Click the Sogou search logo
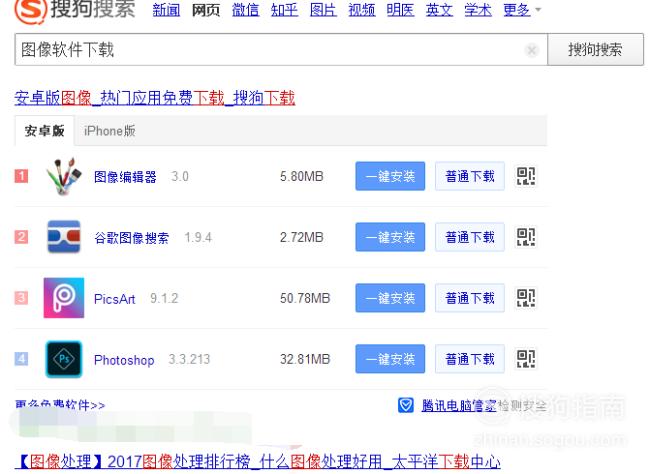650x474 pixels. coord(75,9)
